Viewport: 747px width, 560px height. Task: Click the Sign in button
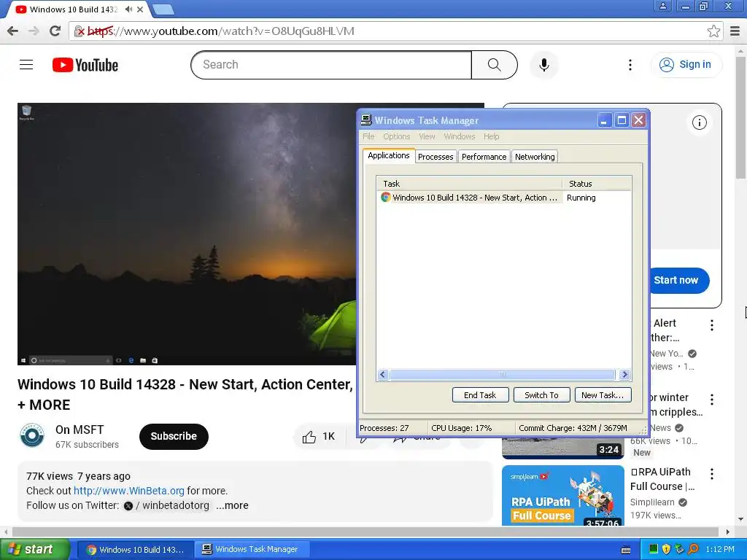pos(686,65)
